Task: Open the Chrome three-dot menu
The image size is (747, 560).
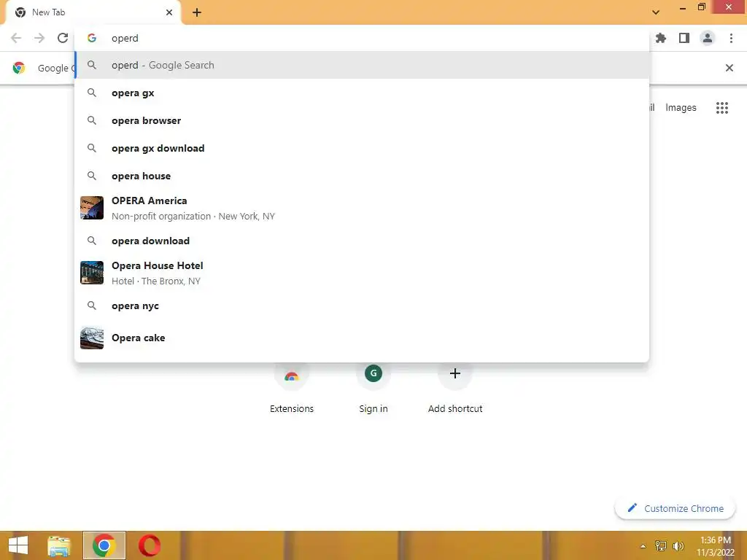Action: (x=731, y=38)
